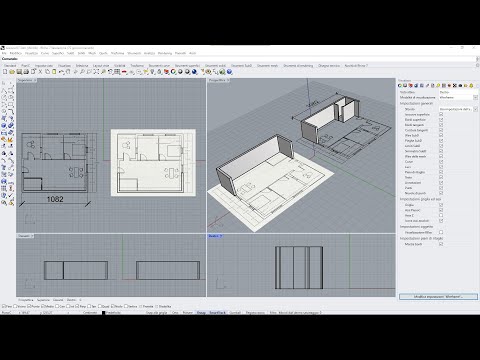Select the Polyline tool in left sidebar
The height and width of the screenshot is (360, 480).
click(4, 90)
